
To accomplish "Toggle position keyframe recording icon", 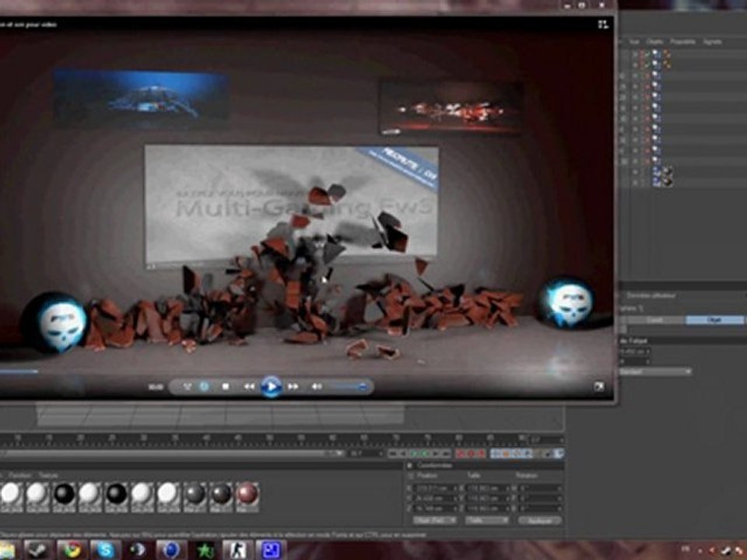I will click(x=496, y=453).
